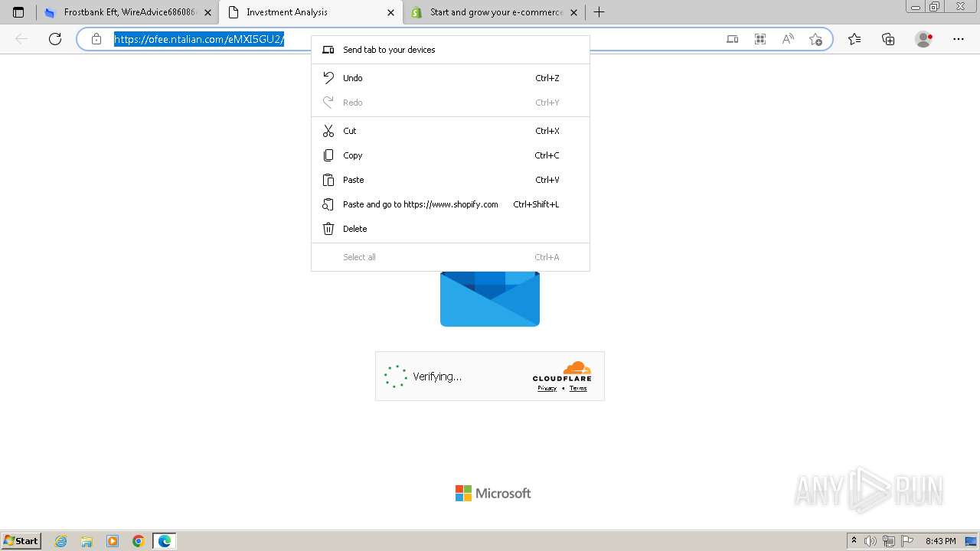Screen dimensions: 980x551
Task: Click the blue envelope mail image
Action: pos(490,298)
